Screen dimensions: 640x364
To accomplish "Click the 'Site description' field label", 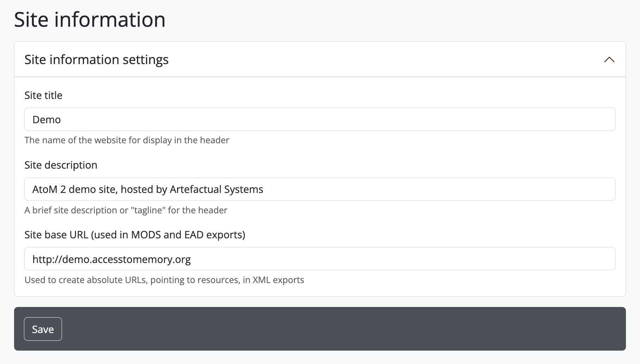I will (x=61, y=165).
